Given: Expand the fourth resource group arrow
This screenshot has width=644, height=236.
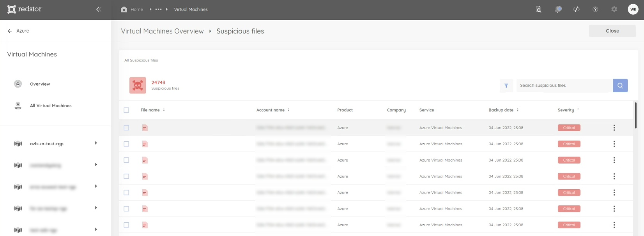Looking at the screenshot, I should click(x=96, y=208).
